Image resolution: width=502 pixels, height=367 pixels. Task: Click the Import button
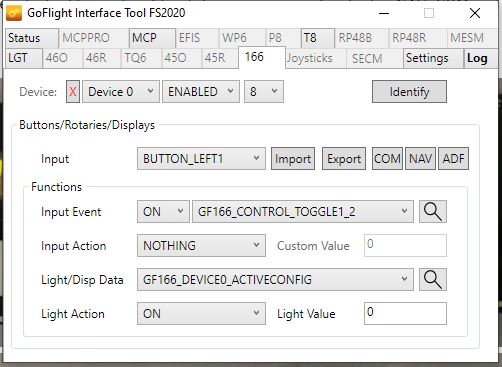(x=293, y=159)
